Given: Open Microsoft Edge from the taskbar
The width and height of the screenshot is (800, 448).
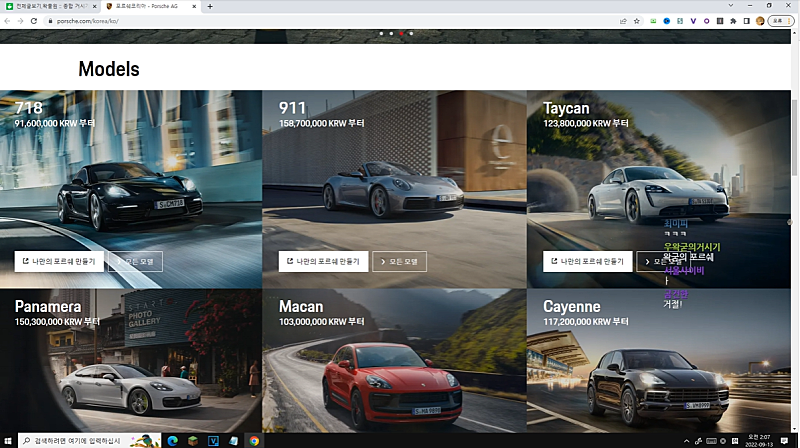Looking at the screenshot, I should (172, 440).
